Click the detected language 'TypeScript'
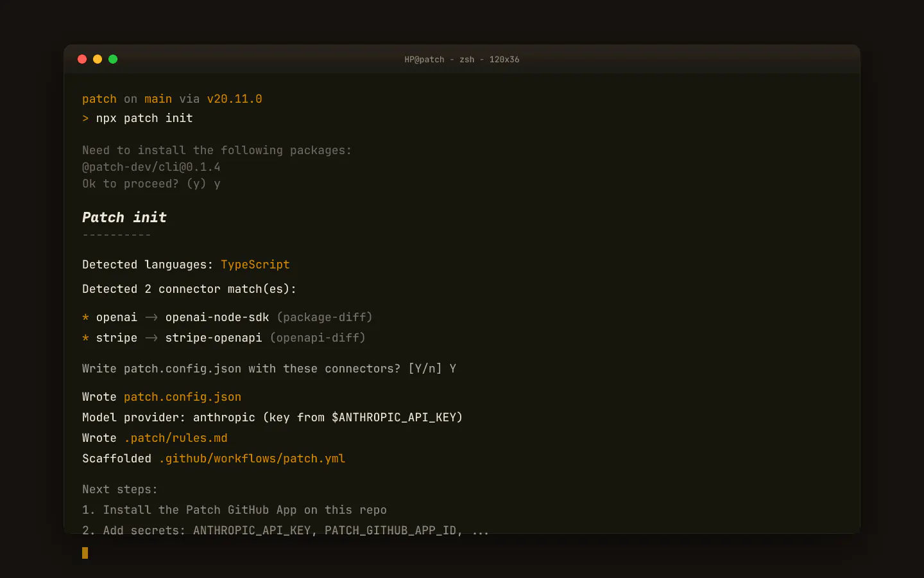 click(255, 265)
